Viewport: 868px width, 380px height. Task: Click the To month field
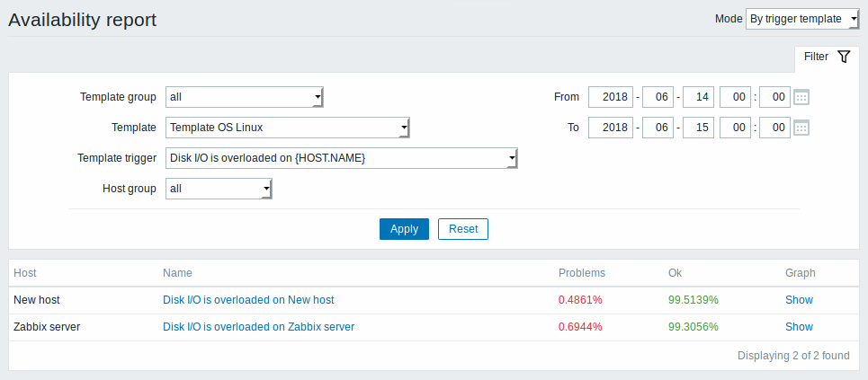658,128
